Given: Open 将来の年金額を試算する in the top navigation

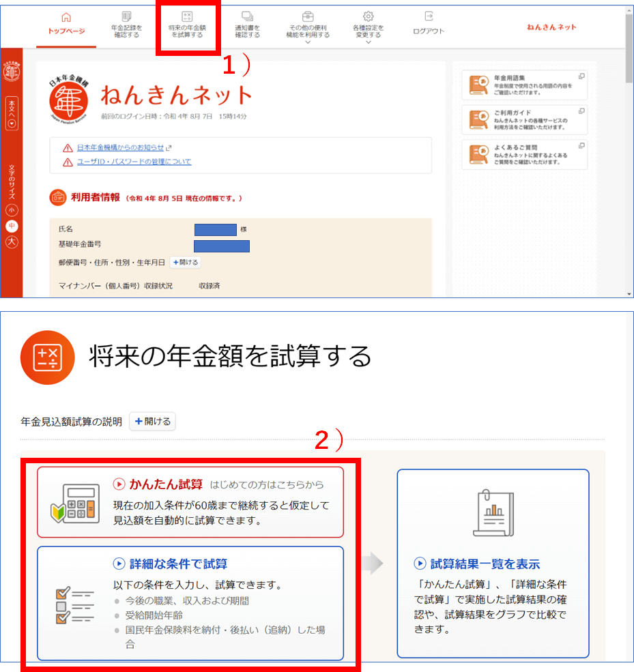Looking at the screenshot, I should [187, 25].
